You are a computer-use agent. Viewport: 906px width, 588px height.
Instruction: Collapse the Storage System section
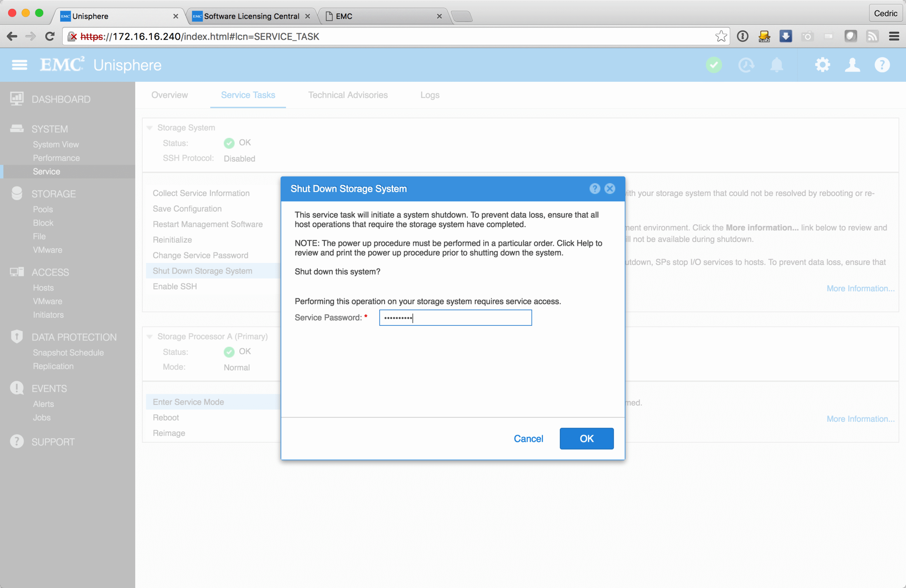tap(150, 128)
